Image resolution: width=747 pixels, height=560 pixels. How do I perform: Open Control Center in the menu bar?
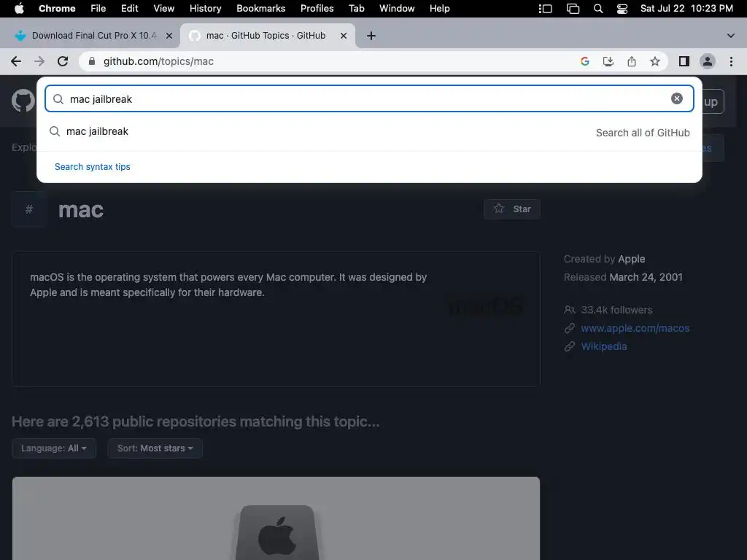click(x=622, y=9)
